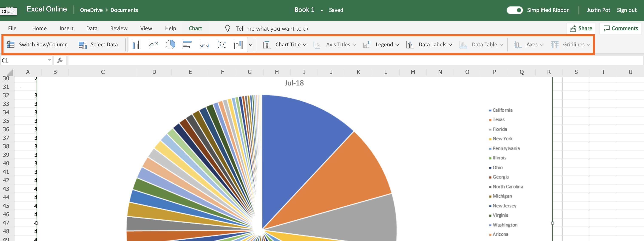Click the fx insert function icon
This screenshot has height=241, width=644.
click(60, 60)
